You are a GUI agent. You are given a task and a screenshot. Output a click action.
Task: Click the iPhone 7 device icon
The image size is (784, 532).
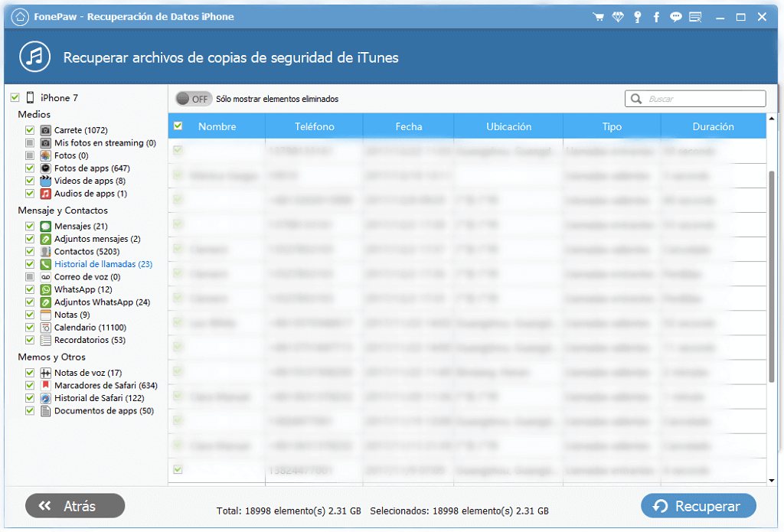click(x=31, y=97)
